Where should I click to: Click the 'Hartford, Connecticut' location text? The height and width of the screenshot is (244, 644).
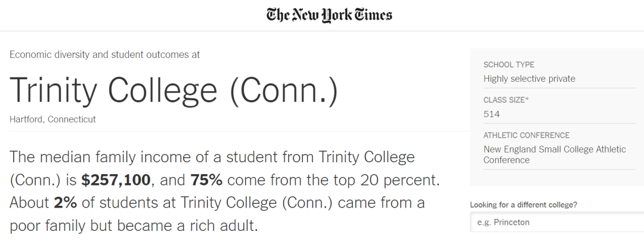[52, 119]
